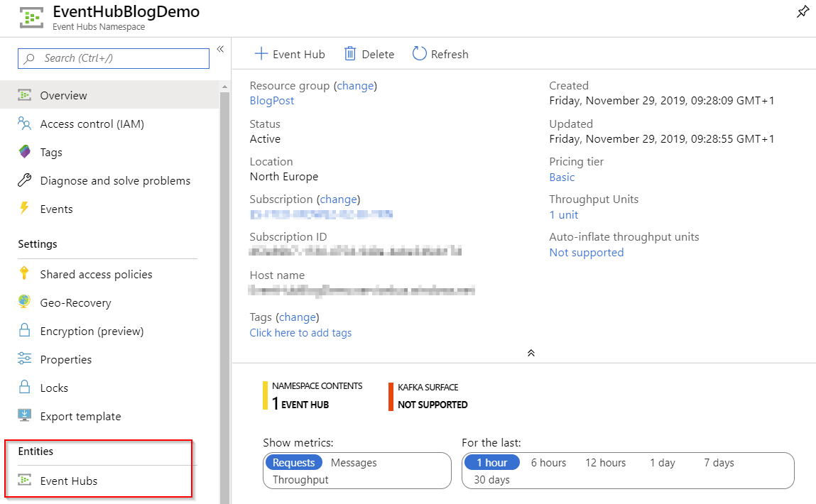This screenshot has height=504, width=816.
Task: Change the resource group
Action: click(355, 85)
